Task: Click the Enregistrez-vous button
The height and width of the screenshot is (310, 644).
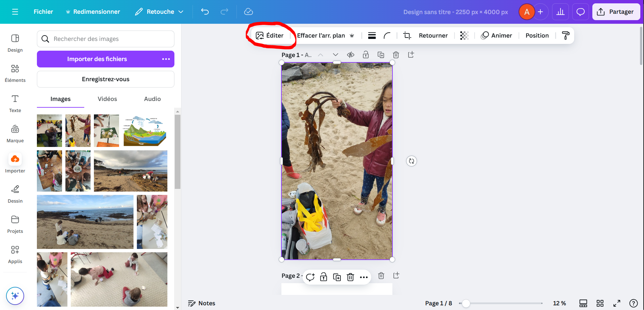Action: point(106,79)
